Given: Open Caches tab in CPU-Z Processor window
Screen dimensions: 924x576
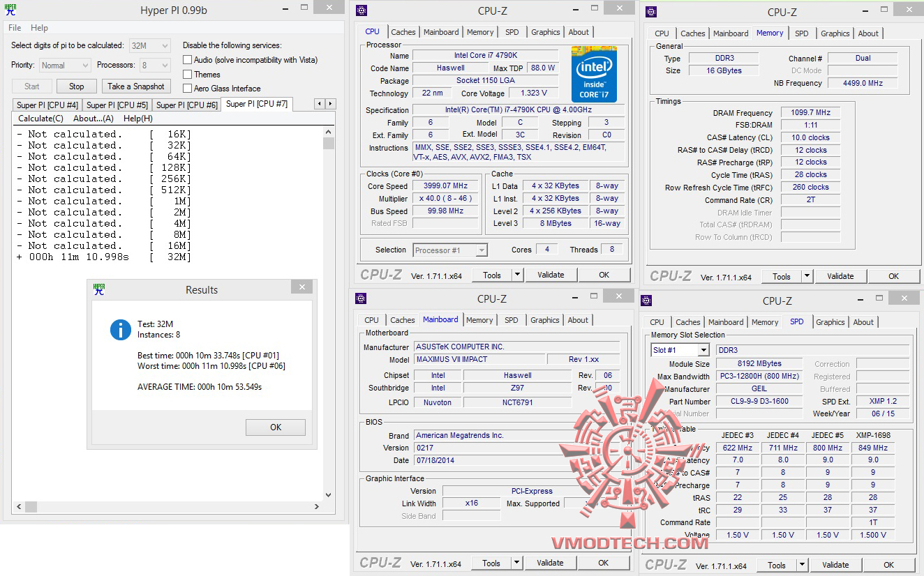Looking at the screenshot, I should coord(403,32).
